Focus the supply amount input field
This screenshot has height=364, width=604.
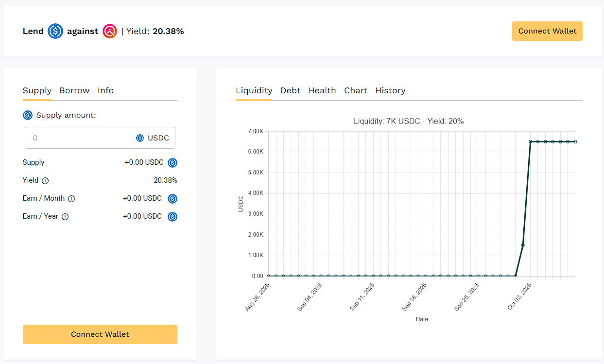click(x=78, y=138)
